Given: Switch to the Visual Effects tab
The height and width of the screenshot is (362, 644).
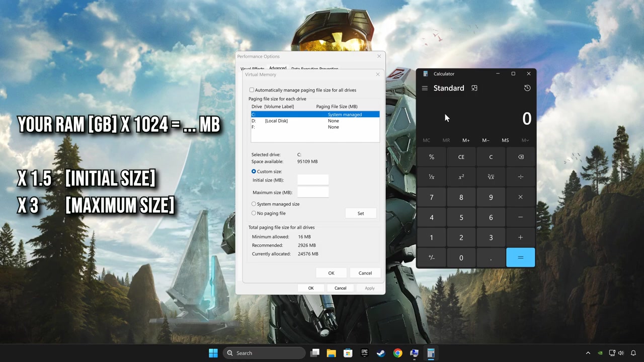Looking at the screenshot, I should click(x=252, y=69).
